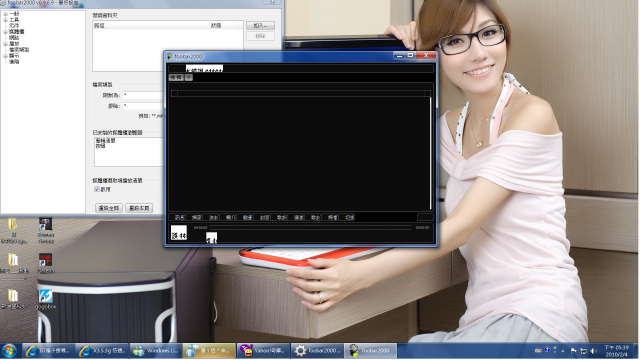
Task: Show hidden tray icons arrow
Action: tap(563, 351)
